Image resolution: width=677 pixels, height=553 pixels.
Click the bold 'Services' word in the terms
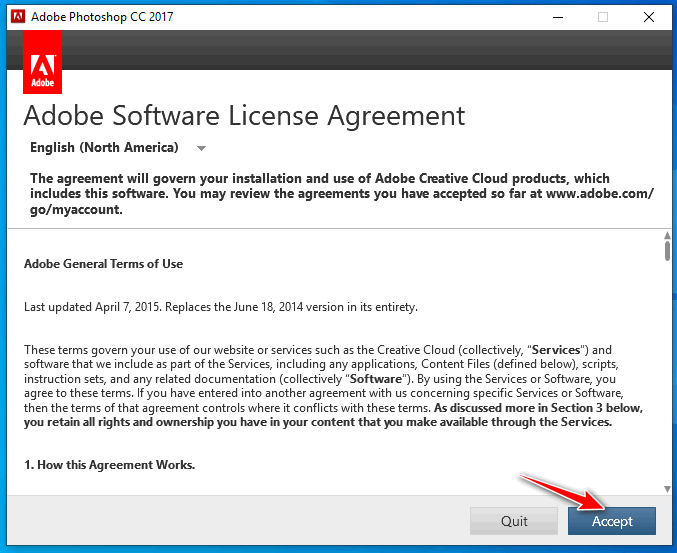point(558,350)
